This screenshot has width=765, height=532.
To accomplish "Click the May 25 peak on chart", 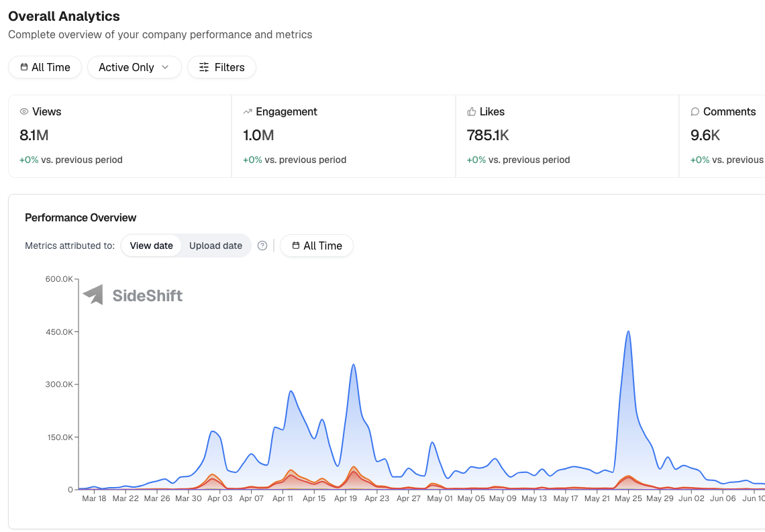I will pyautogui.click(x=628, y=332).
